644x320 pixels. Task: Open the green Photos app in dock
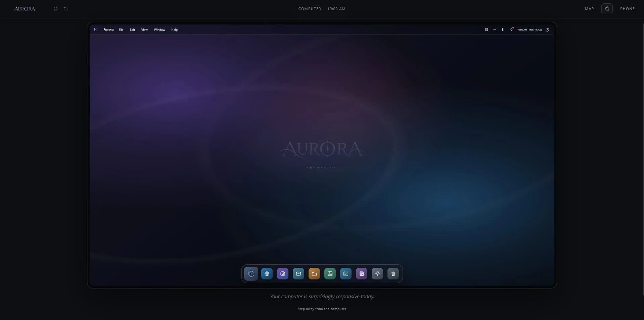click(x=330, y=274)
